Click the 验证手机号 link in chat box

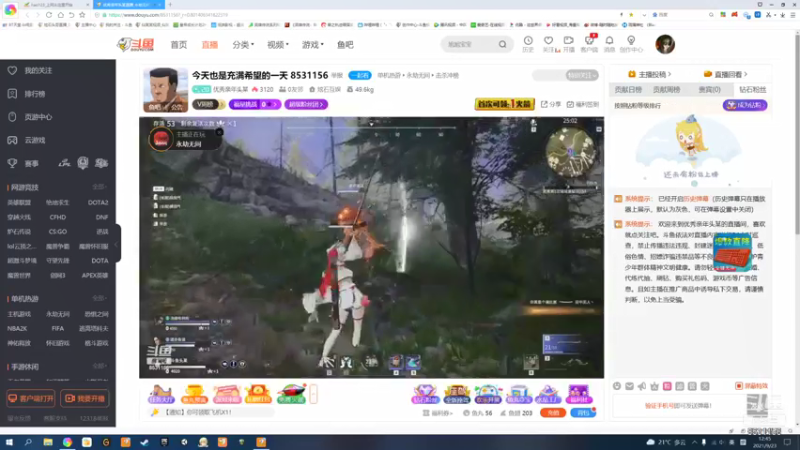659,406
